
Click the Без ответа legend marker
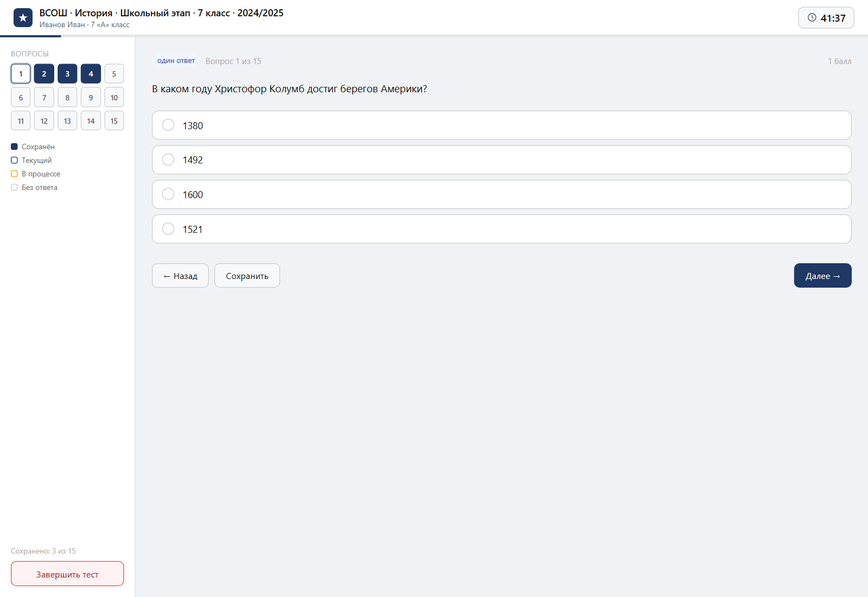[14, 187]
